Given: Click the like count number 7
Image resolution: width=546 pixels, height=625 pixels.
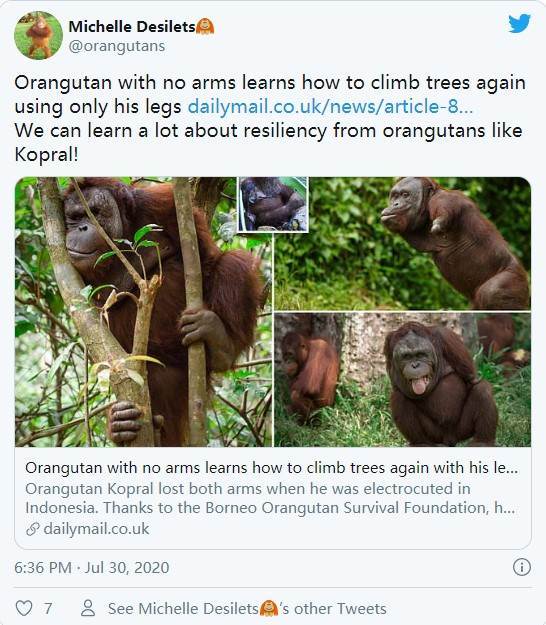Looking at the screenshot, I should (x=48, y=609).
